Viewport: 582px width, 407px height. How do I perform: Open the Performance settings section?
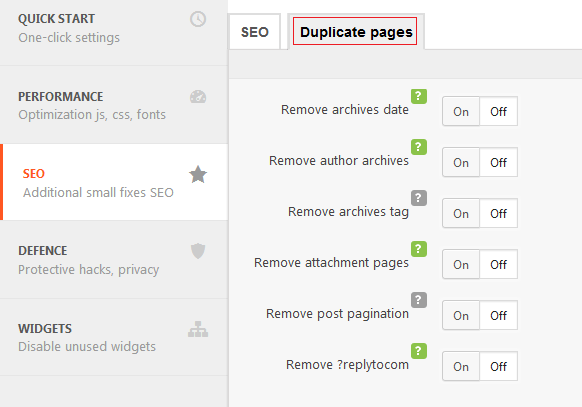pyautogui.click(x=114, y=105)
